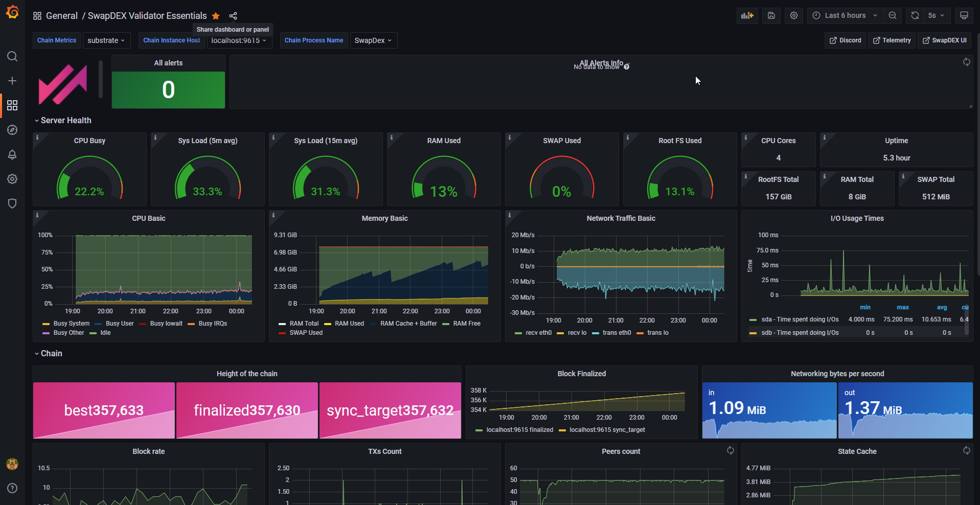Open the 5s refresh interval dropdown
The width and height of the screenshot is (980, 505).
click(937, 15)
